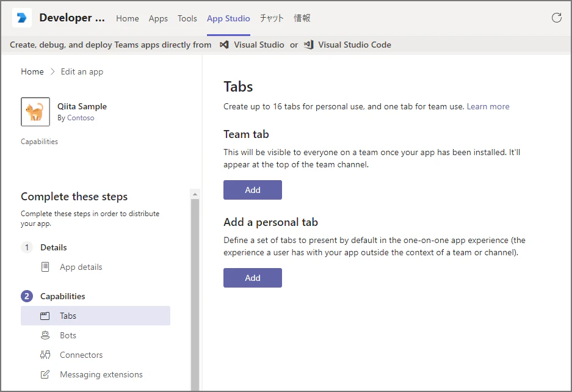Click the breadcrumb chevron separator
The image size is (572, 392).
click(52, 71)
